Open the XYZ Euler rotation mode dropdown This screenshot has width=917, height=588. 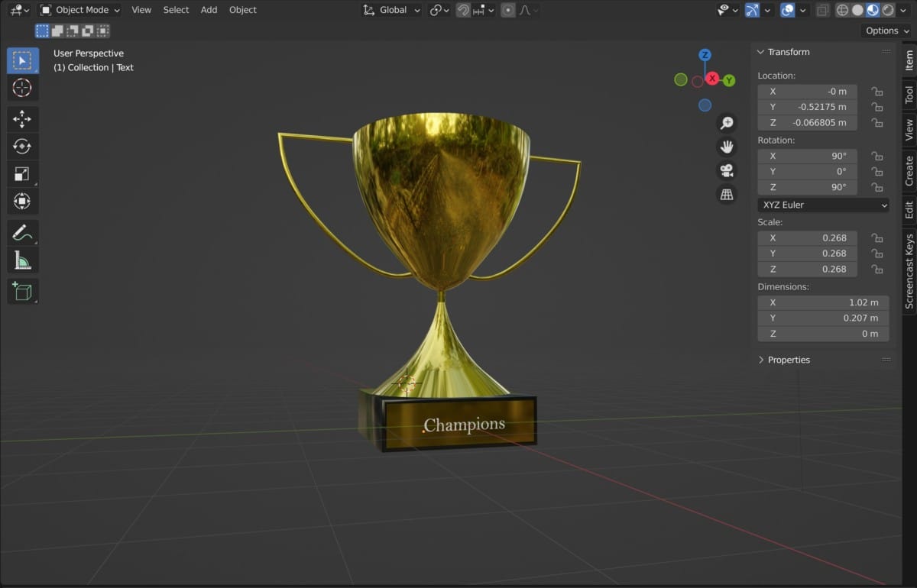tap(824, 205)
